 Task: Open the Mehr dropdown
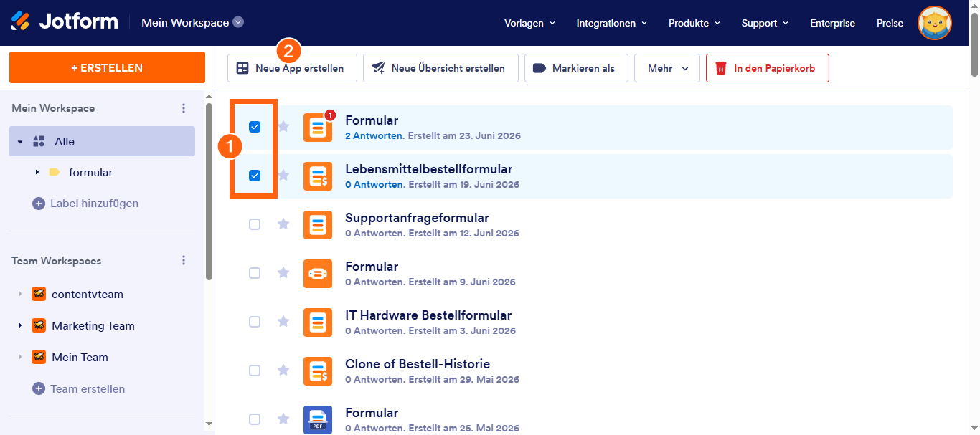pos(667,68)
